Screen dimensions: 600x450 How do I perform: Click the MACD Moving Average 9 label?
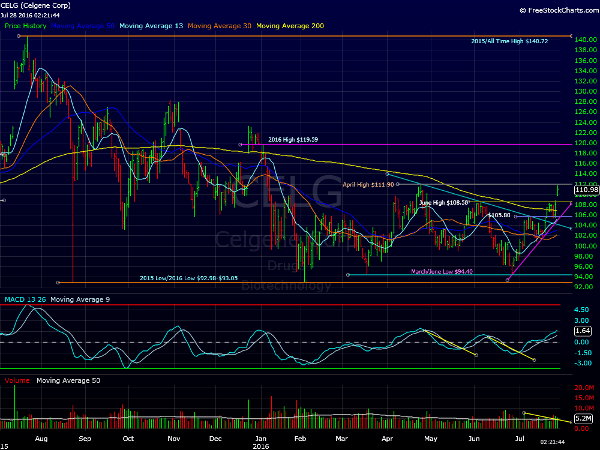[81, 298]
